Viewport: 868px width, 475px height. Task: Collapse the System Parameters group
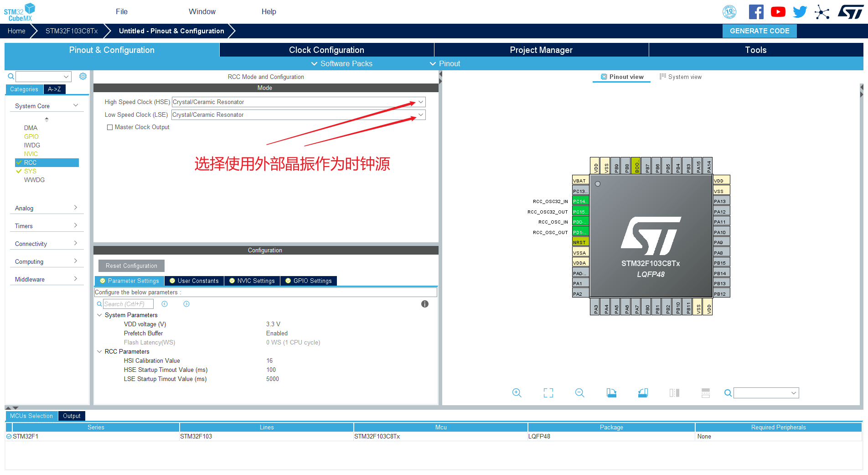point(99,315)
